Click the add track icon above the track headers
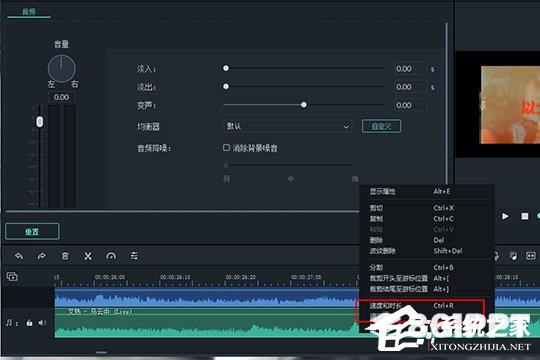The height and width of the screenshot is (360, 540). 12,276
